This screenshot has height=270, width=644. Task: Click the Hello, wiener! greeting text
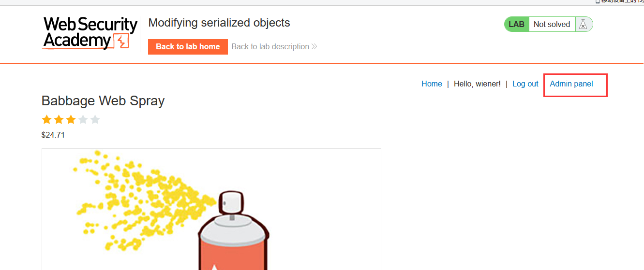click(477, 84)
